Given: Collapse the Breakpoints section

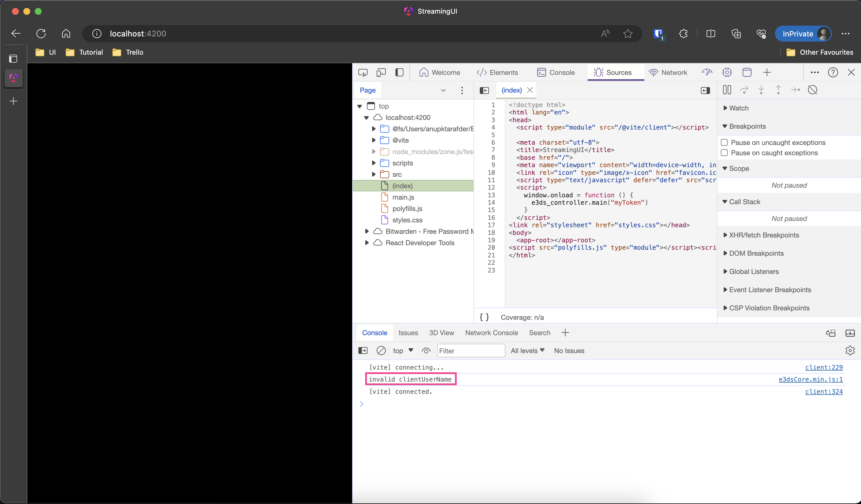Looking at the screenshot, I should [744, 126].
